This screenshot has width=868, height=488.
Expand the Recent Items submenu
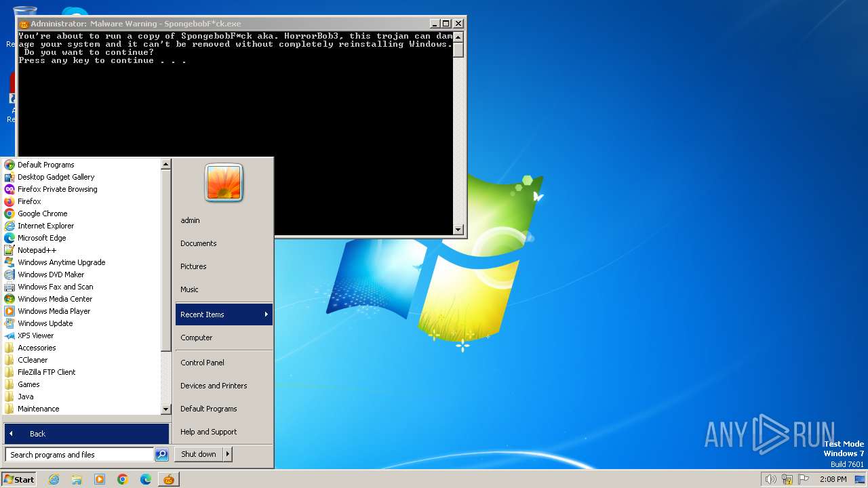tap(224, 314)
